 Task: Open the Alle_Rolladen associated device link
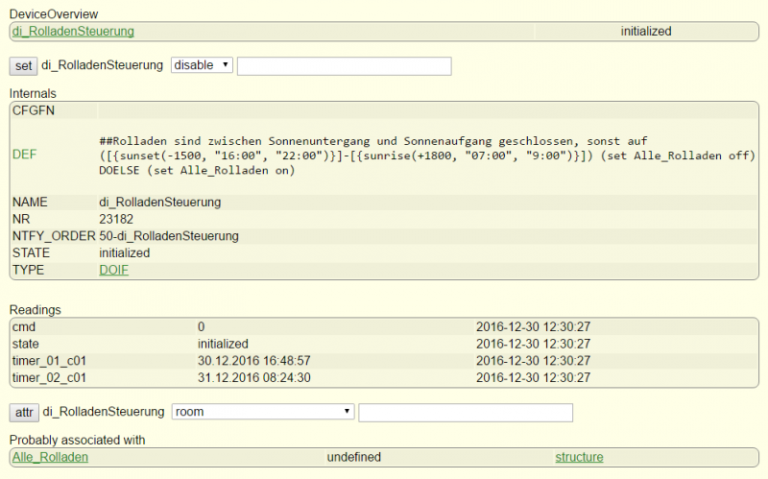[50, 457]
